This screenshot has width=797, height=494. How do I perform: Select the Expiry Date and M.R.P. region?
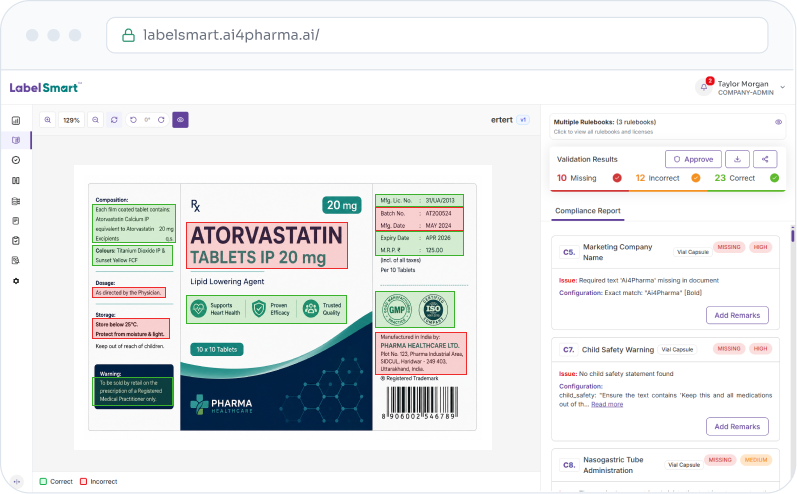(x=419, y=243)
